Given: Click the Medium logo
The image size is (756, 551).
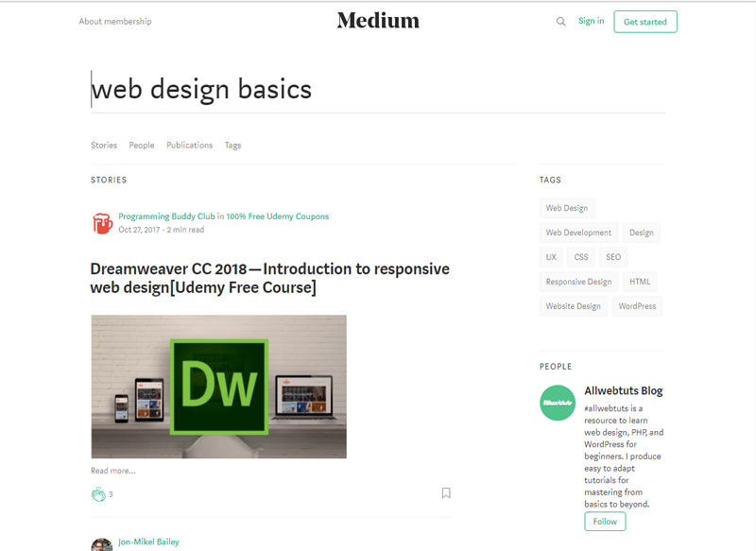Looking at the screenshot, I should (378, 21).
